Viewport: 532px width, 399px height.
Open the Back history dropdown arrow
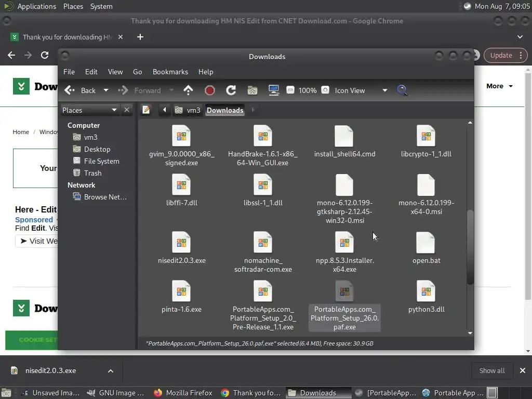[106, 90]
